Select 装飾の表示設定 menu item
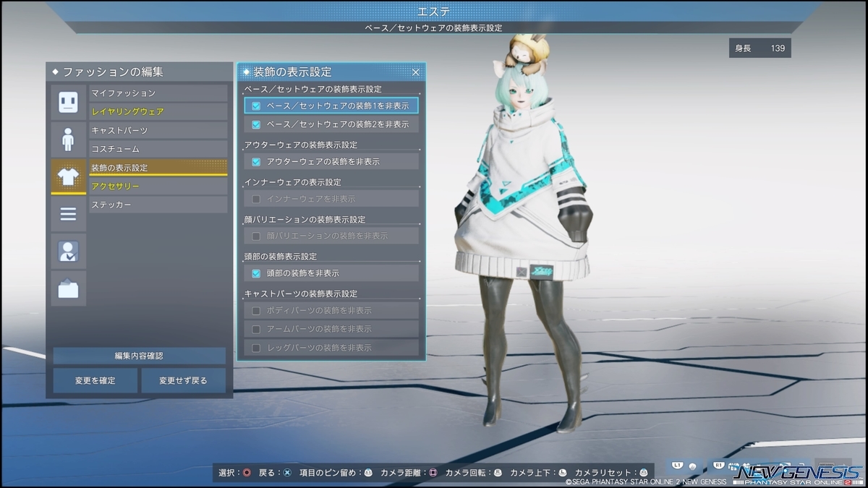This screenshot has height=488, width=868. pos(158,168)
